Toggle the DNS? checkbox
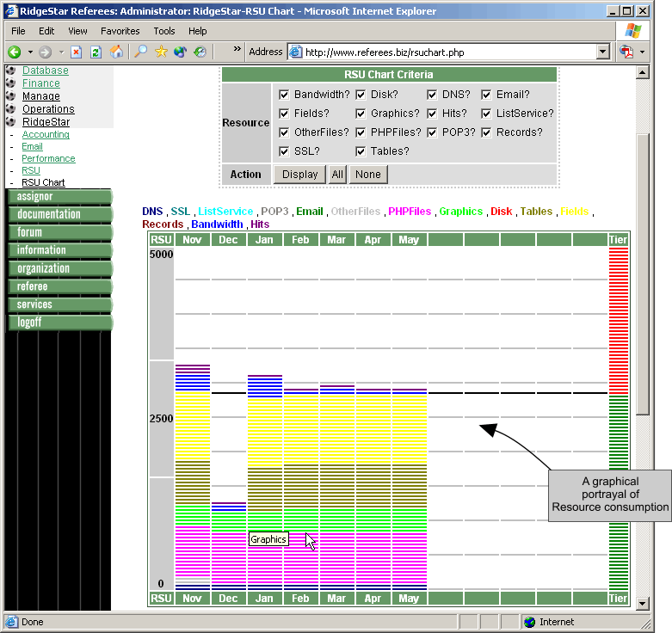The height and width of the screenshot is (633, 672). [x=432, y=95]
